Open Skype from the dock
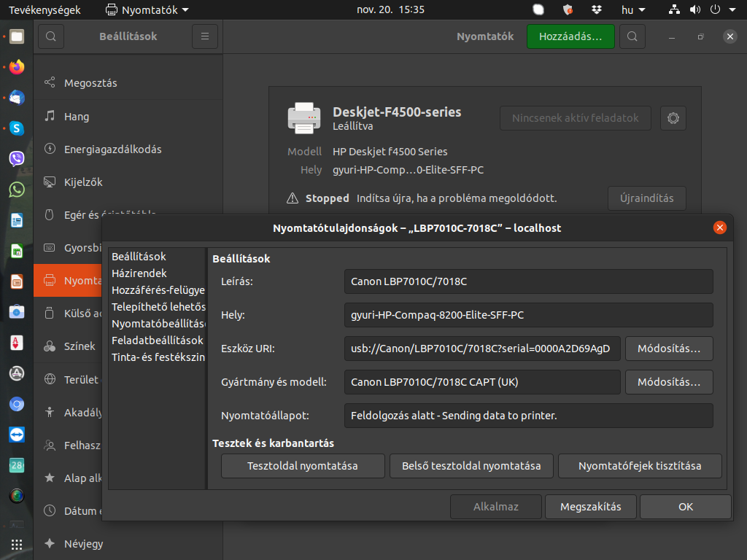Viewport: 747px width, 560px height. 17,128
